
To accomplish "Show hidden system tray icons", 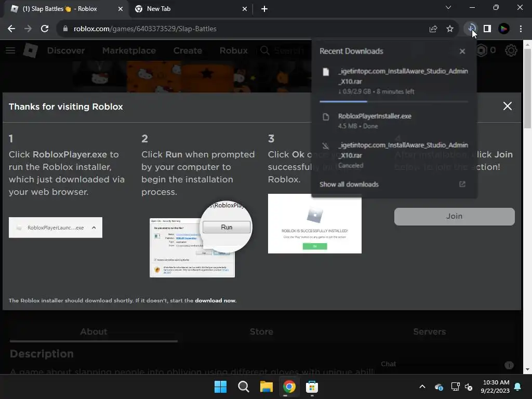I will (422, 387).
